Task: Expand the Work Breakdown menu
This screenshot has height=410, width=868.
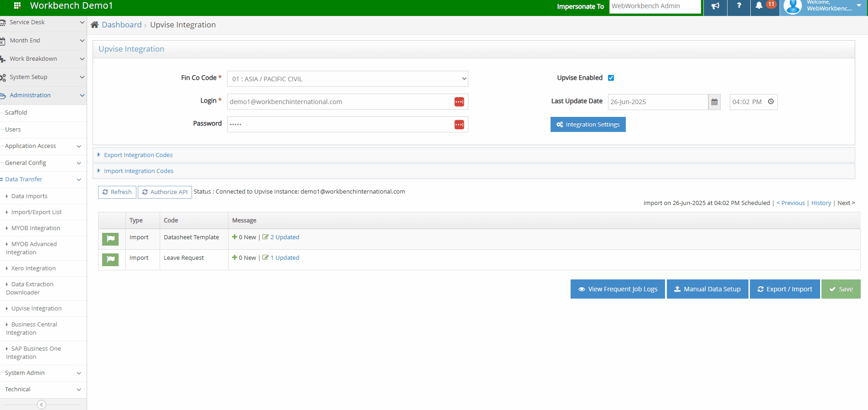Action: (82, 59)
